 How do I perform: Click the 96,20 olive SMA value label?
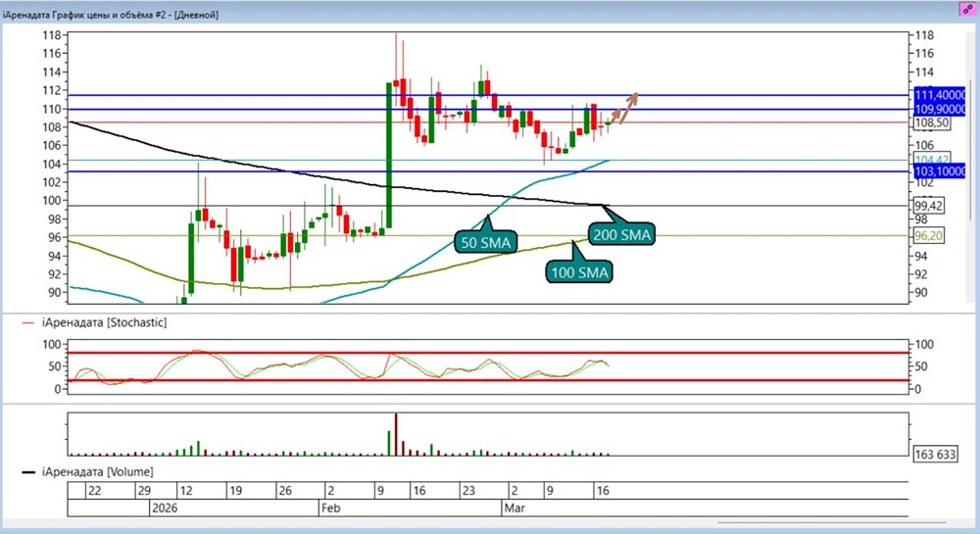pos(929,235)
